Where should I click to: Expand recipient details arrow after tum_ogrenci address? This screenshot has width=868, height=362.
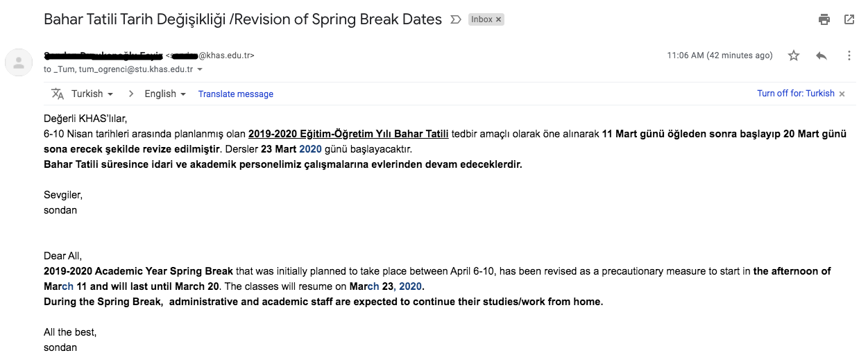click(200, 69)
